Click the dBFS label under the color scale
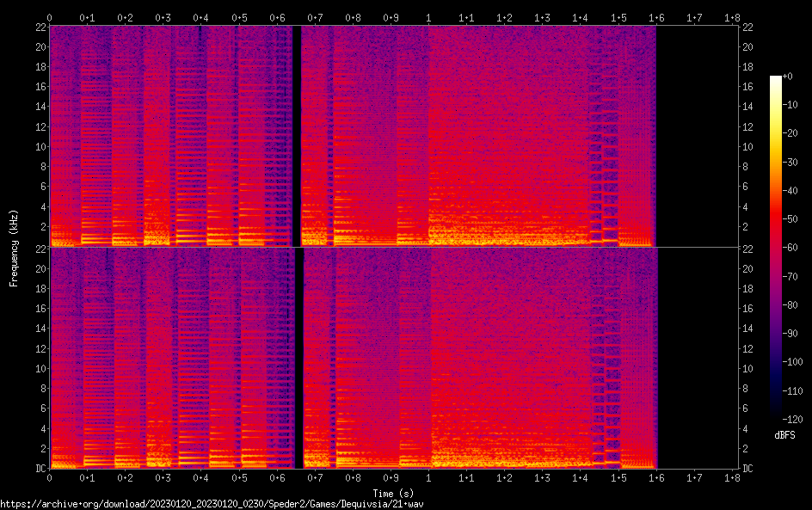The width and height of the screenshot is (812, 510). coord(784,436)
